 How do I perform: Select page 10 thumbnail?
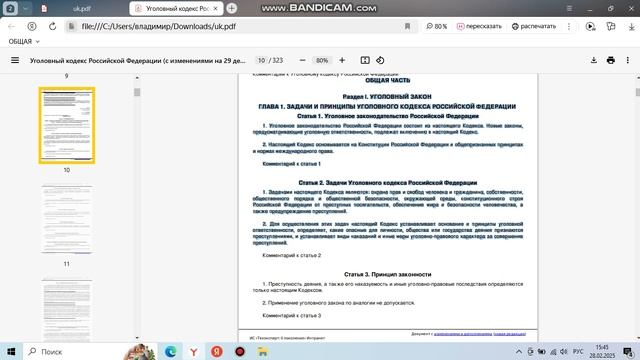coord(67,125)
